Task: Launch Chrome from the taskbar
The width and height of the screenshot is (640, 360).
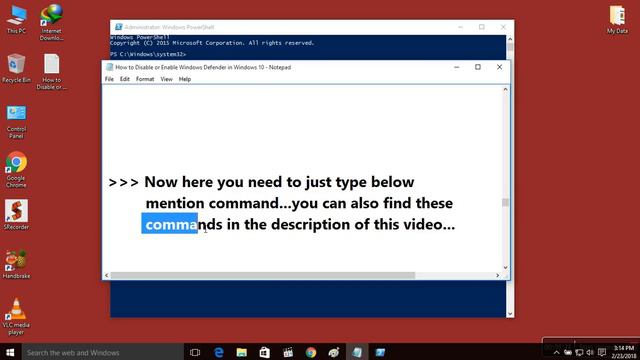Action: (x=311, y=352)
